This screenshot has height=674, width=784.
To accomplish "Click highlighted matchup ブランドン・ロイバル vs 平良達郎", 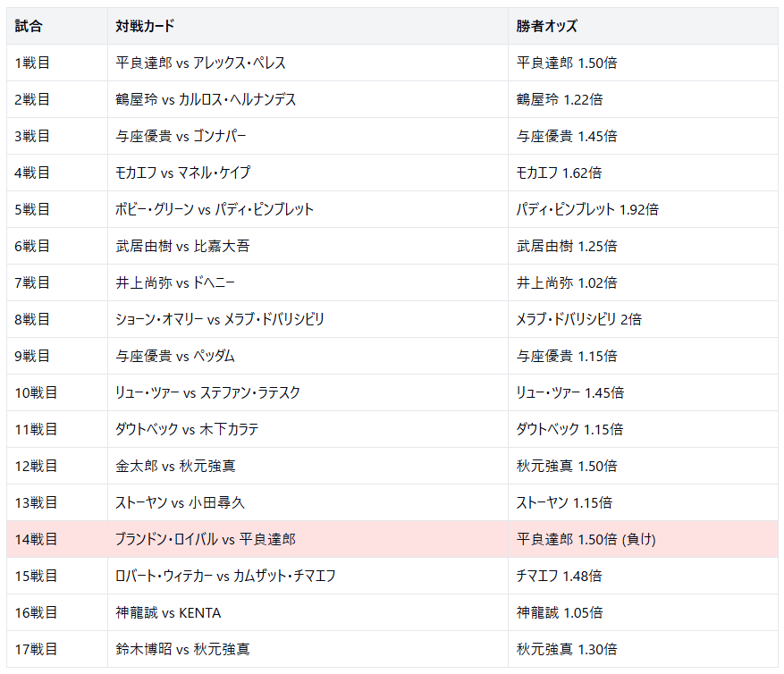I will click(206, 539).
